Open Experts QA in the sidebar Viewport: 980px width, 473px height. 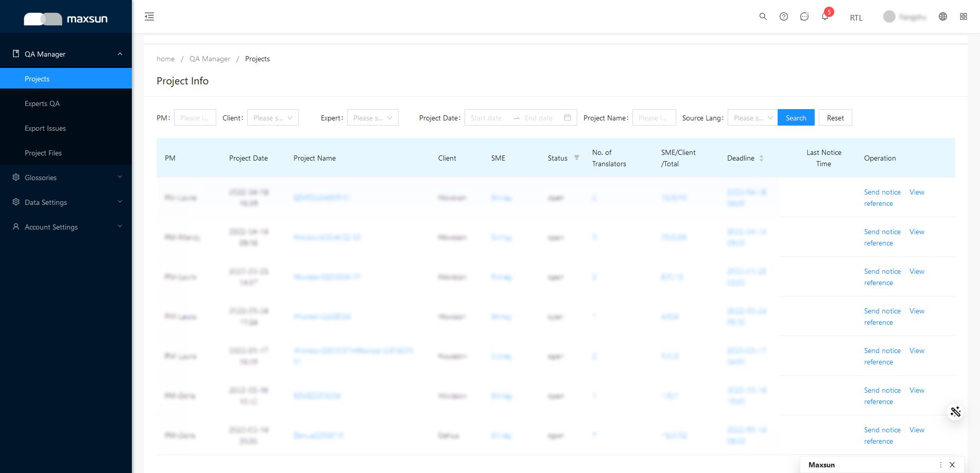[x=42, y=103]
